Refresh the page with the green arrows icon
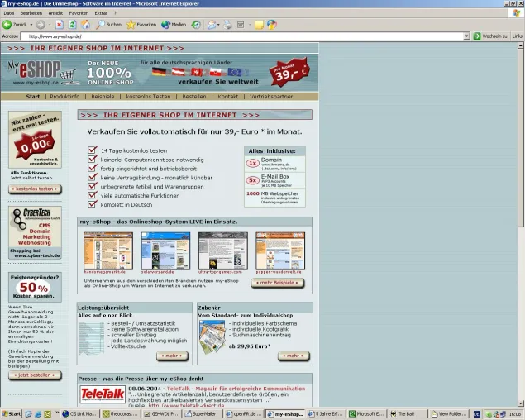 pyautogui.click(x=72, y=25)
